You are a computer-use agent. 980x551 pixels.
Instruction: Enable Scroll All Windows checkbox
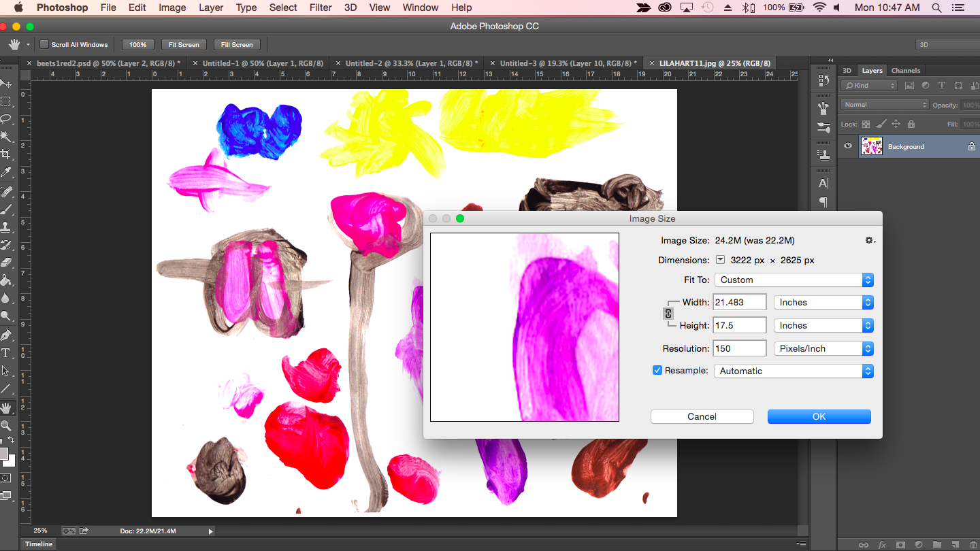44,45
